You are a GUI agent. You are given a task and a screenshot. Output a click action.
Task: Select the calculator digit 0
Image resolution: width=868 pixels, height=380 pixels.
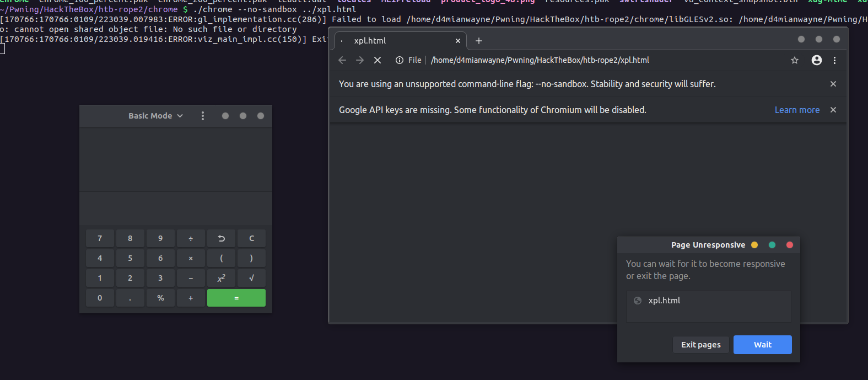[100, 298]
